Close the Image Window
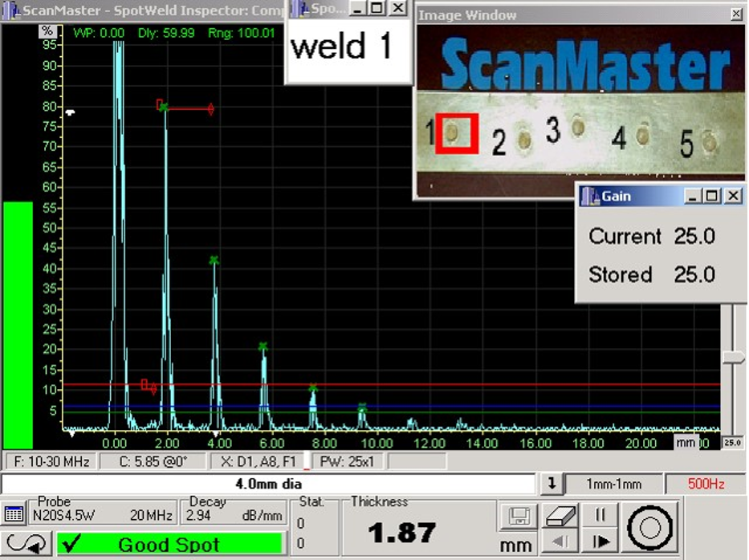Viewport: 749px width, 560px height. [x=737, y=14]
